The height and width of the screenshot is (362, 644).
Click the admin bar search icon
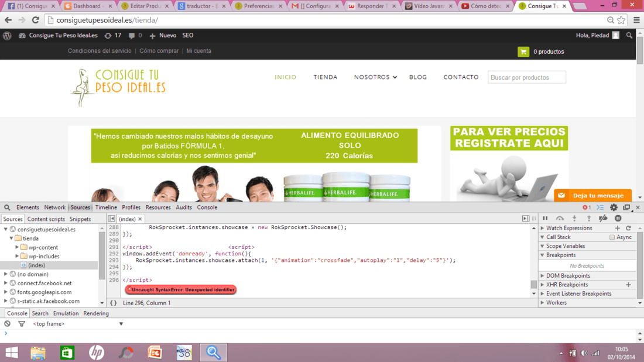point(629,35)
